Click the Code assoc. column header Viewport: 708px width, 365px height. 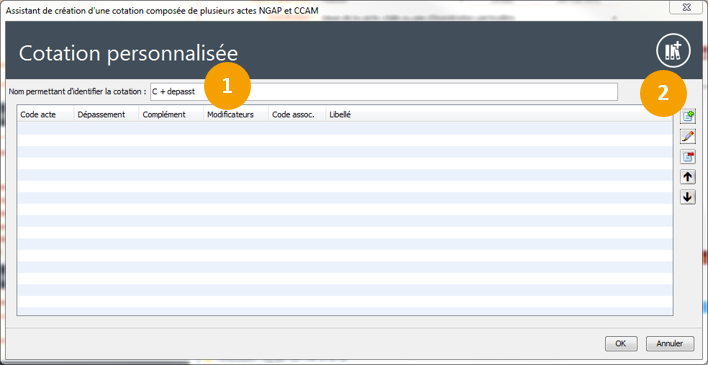[297, 115]
